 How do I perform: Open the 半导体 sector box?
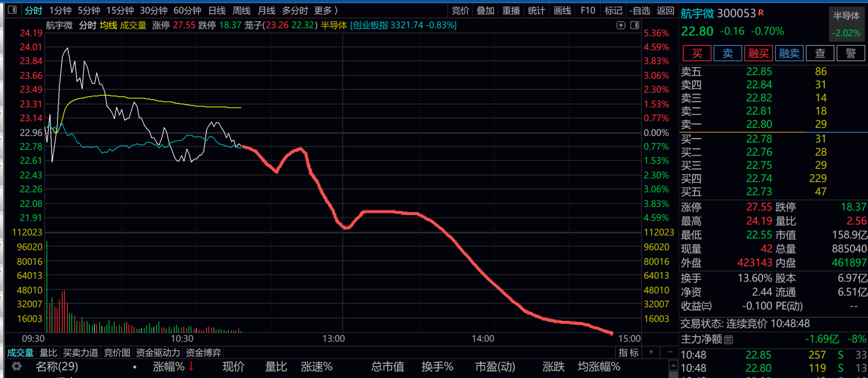click(x=846, y=24)
